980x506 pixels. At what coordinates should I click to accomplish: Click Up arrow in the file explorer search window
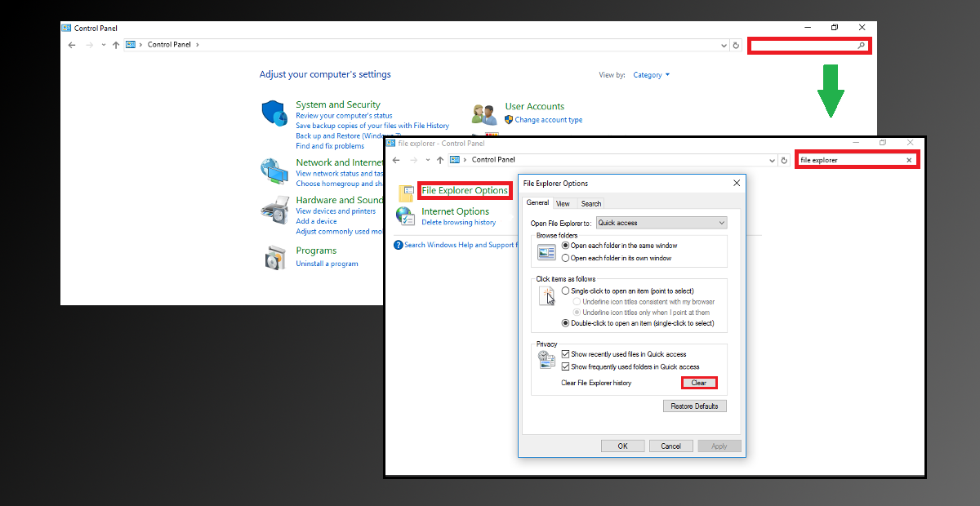click(440, 160)
